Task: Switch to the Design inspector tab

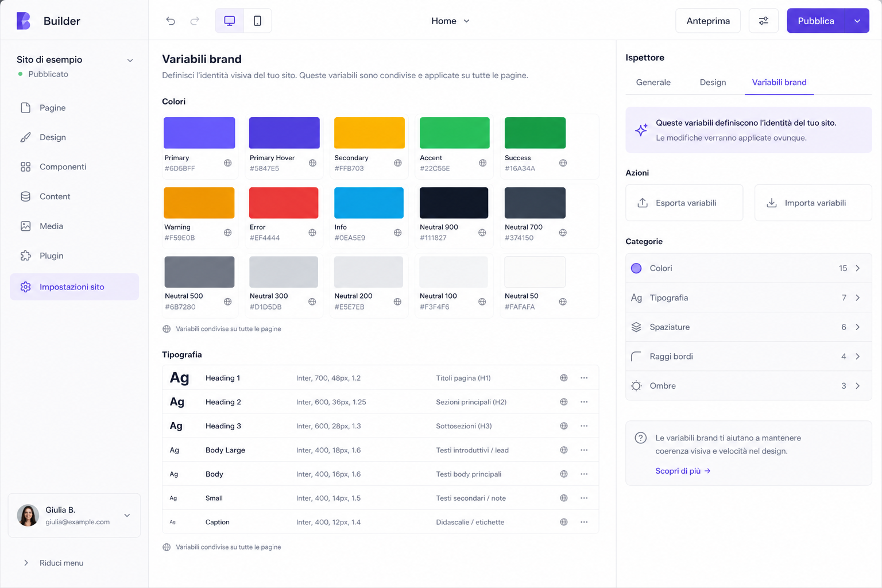Action: click(713, 82)
